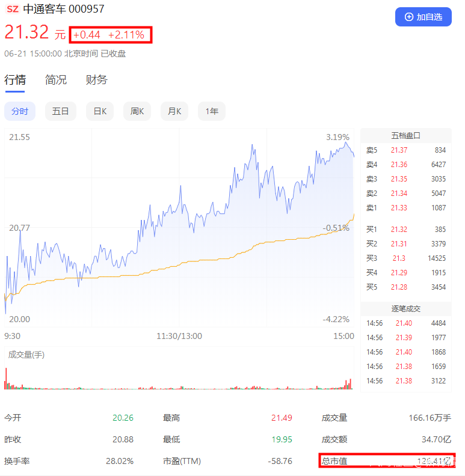The height and width of the screenshot is (476, 465).
Task: Click the 换手率 value 28.02%
Action: (x=120, y=461)
